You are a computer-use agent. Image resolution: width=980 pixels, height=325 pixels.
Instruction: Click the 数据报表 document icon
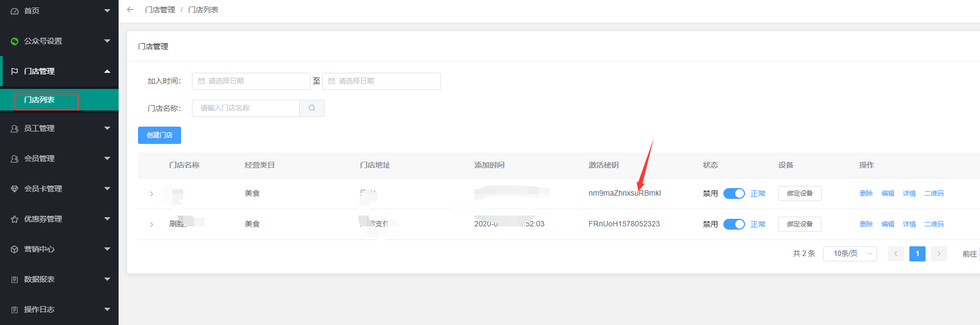tap(15, 279)
